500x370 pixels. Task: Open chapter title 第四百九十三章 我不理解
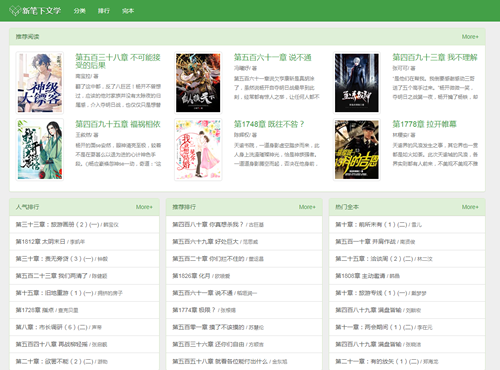coord(435,57)
